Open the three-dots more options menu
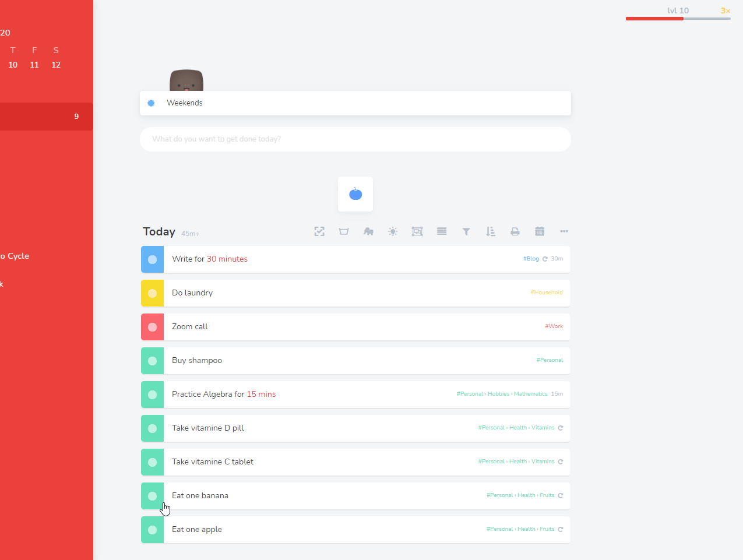The width and height of the screenshot is (743, 560). pos(564,231)
